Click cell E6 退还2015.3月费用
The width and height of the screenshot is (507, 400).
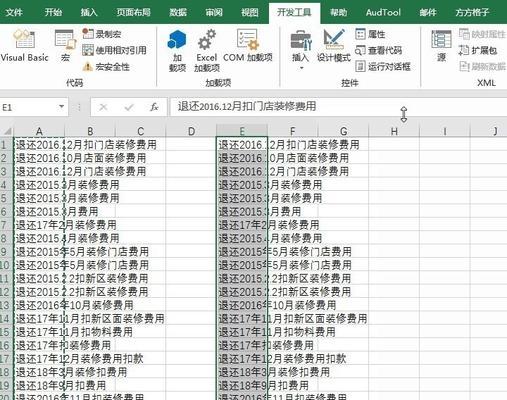(242, 212)
